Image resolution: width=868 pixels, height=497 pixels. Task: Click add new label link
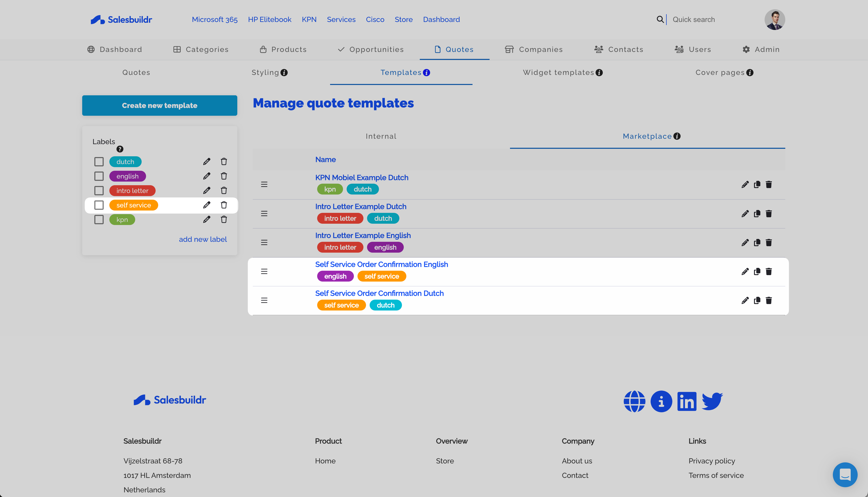(x=203, y=239)
